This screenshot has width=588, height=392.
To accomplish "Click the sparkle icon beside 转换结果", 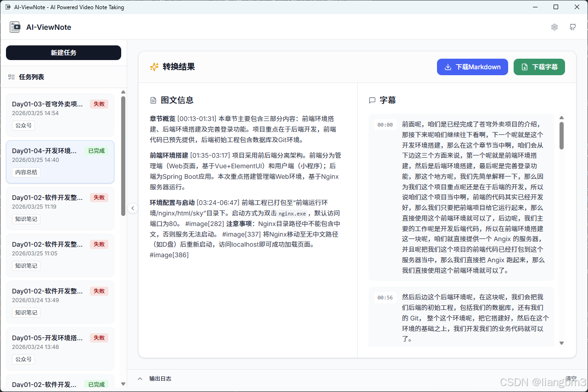I will [x=154, y=67].
